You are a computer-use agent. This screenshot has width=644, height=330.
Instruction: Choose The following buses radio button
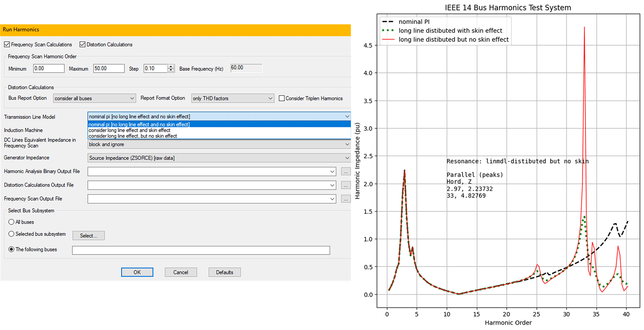pyautogui.click(x=11, y=250)
